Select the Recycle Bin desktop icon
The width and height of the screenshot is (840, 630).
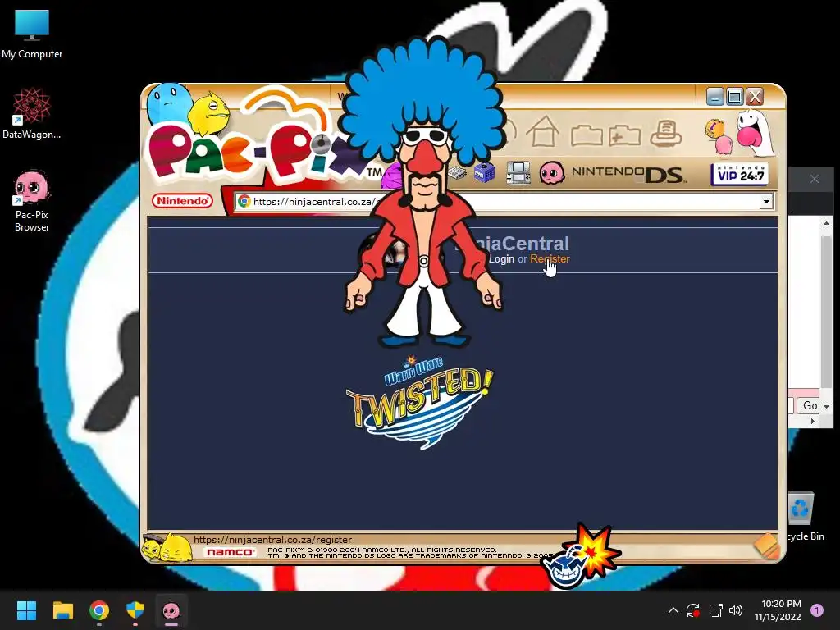(802, 516)
